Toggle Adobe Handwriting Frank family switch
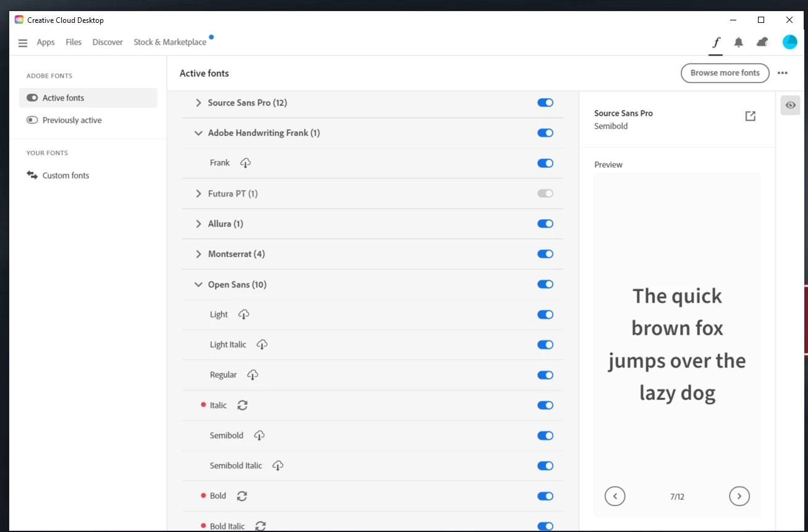Viewport: 808px width, 532px height. pyautogui.click(x=545, y=133)
